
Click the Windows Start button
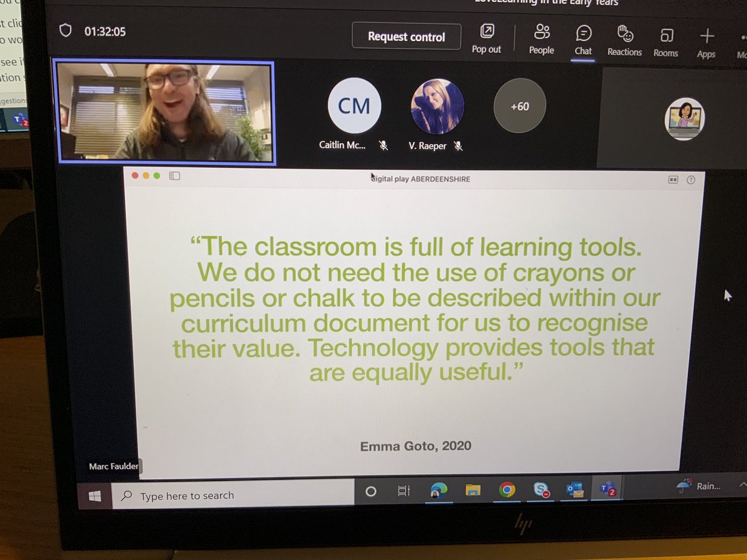[95, 496]
